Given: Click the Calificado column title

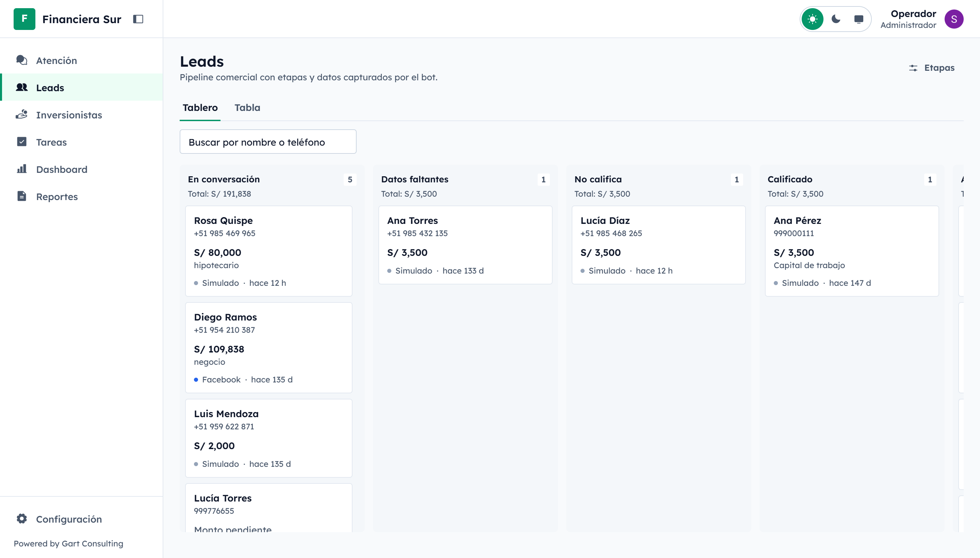Looking at the screenshot, I should tap(790, 179).
